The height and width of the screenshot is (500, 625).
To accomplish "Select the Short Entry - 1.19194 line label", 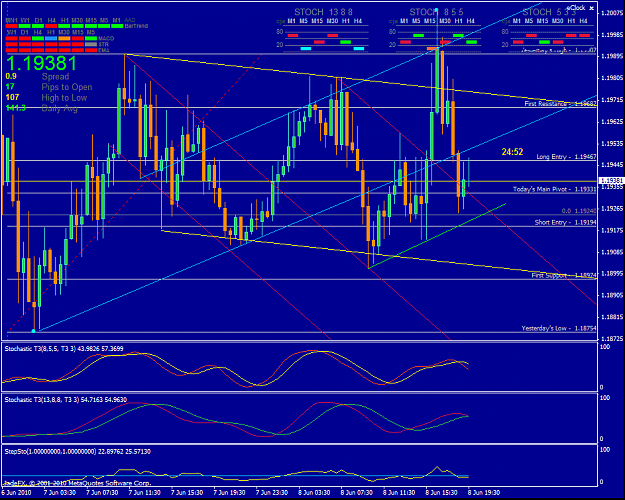I will 565,222.
